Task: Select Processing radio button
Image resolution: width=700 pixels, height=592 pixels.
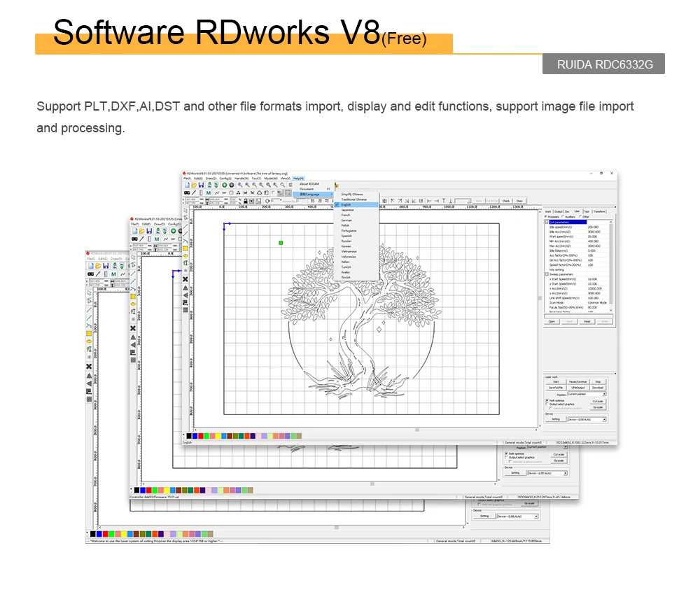Action: [546, 217]
